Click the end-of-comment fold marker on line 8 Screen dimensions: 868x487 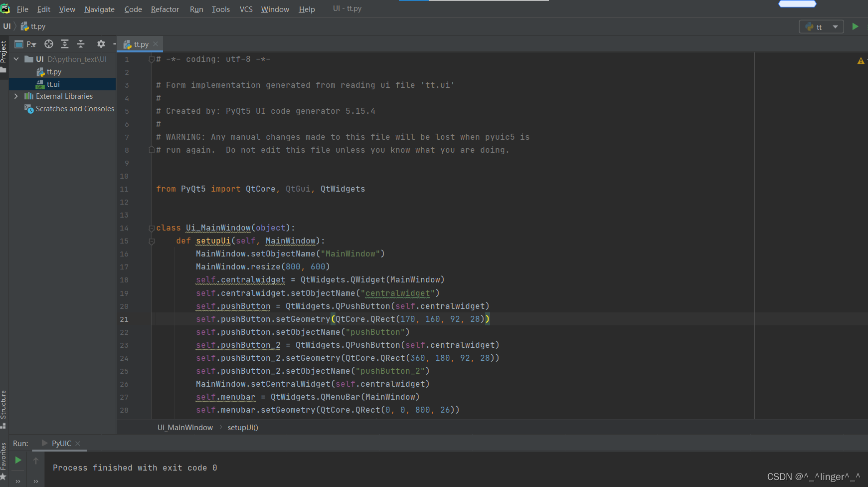tap(152, 150)
